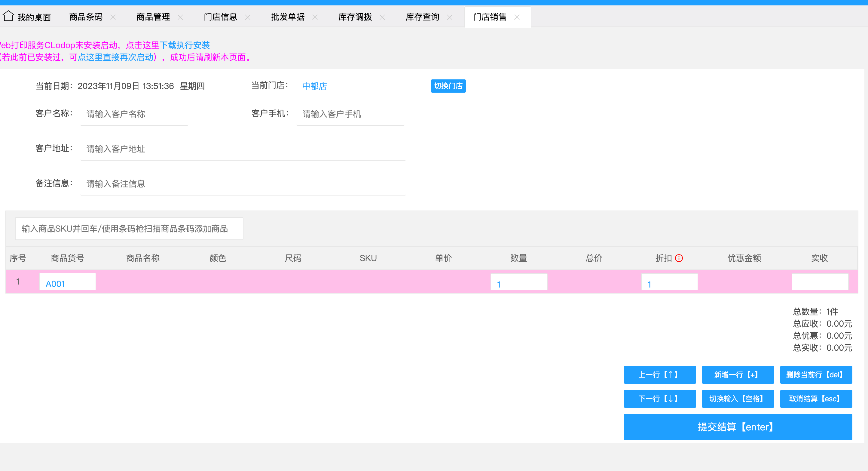Switch to 门店信息 tab
The image size is (868, 471).
click(x=220, y=17)
